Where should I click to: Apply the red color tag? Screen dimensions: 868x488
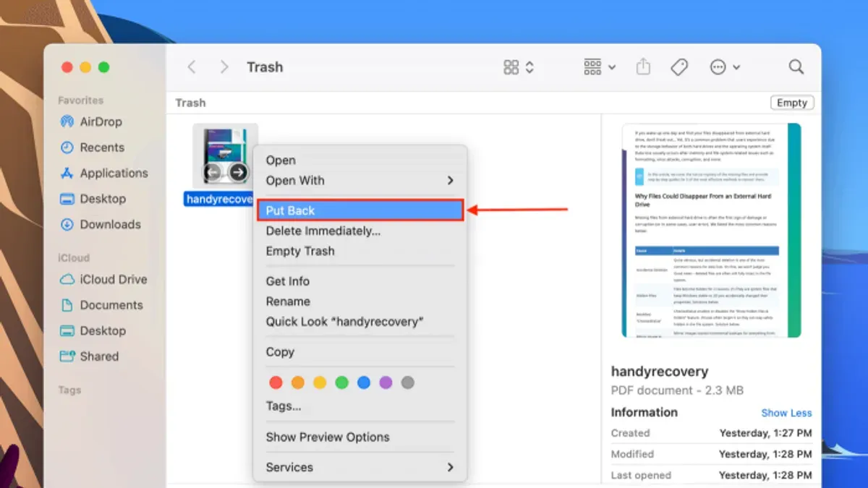(276, 382)
